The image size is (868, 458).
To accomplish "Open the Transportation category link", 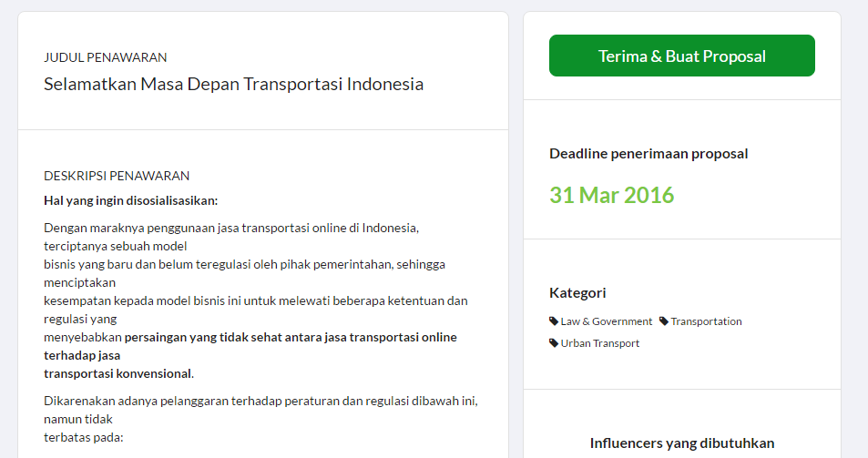I will tap(706, 321).
